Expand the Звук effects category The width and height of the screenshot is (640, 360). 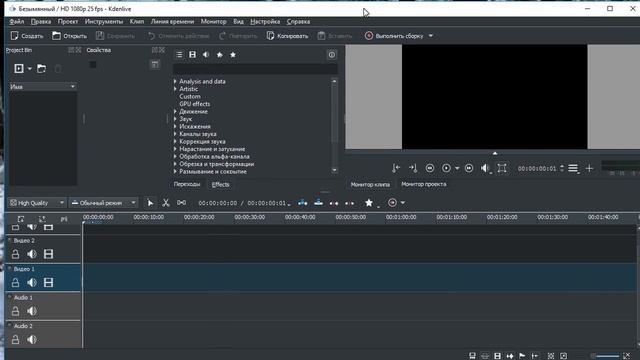tap(175, 119)
